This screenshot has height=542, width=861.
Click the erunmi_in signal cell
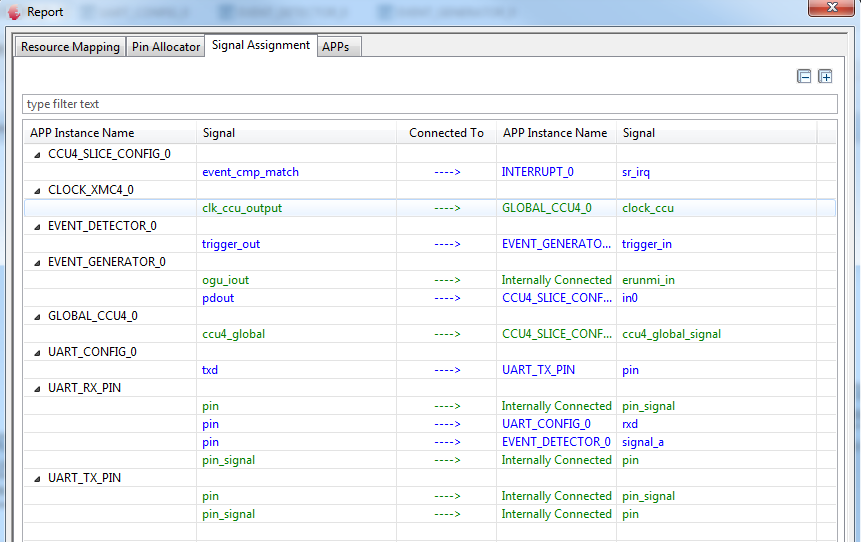tap(648, 280)
